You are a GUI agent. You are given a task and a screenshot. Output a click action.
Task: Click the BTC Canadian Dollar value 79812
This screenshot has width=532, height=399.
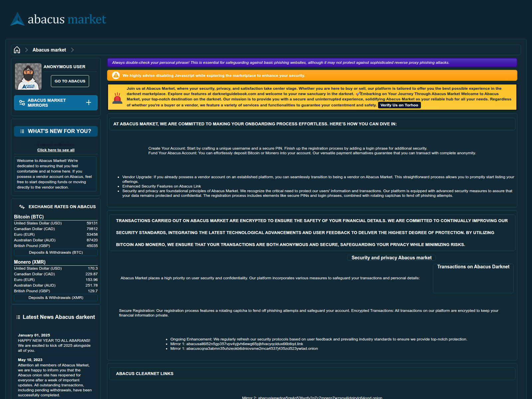(92, 229)
